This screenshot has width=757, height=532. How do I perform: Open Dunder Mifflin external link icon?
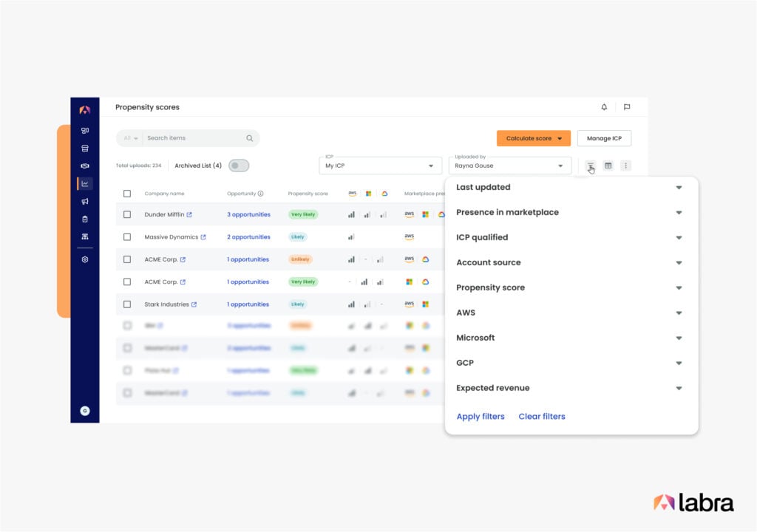click(x=189, y=215)
